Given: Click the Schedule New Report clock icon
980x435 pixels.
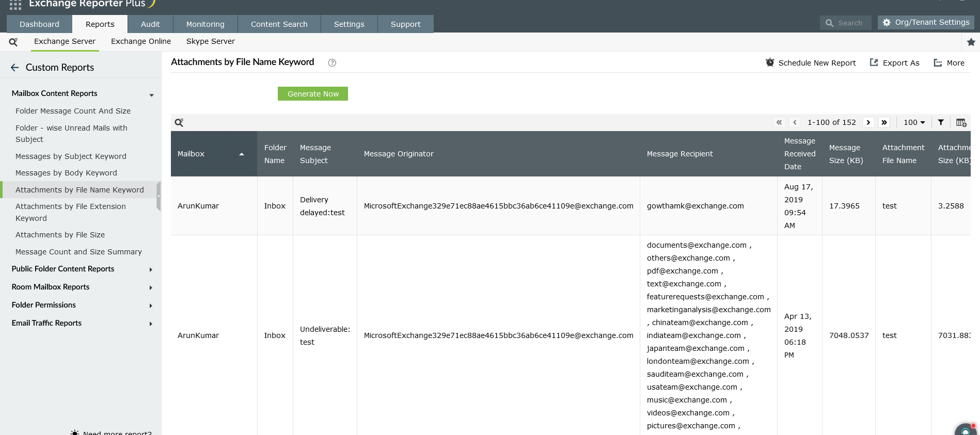Looking at the screenshot, I should (770, 62).
